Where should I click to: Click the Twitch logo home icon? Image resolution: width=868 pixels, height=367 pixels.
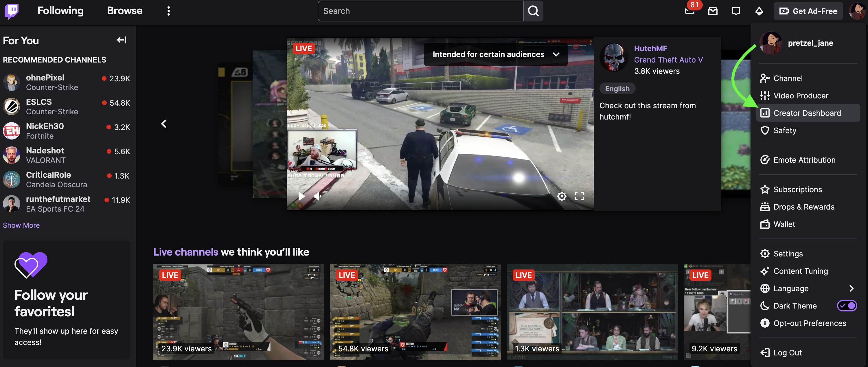[12, 11]
